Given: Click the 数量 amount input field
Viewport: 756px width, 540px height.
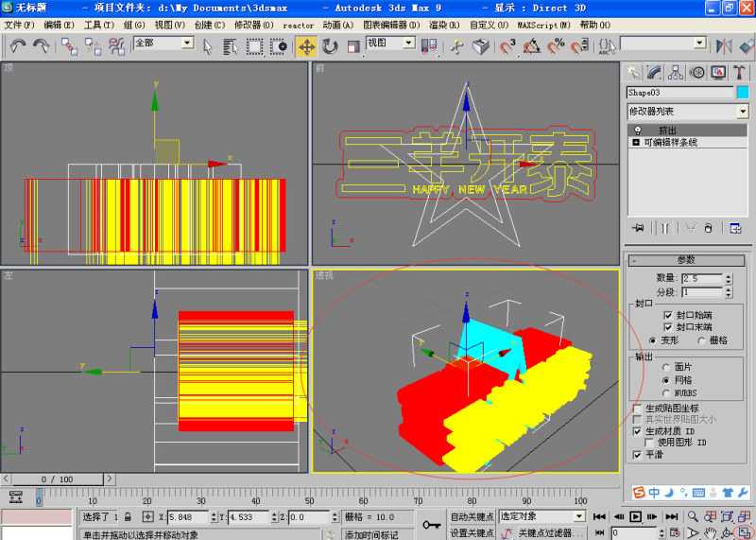Looking at the screenshot, I should point(701,278).
